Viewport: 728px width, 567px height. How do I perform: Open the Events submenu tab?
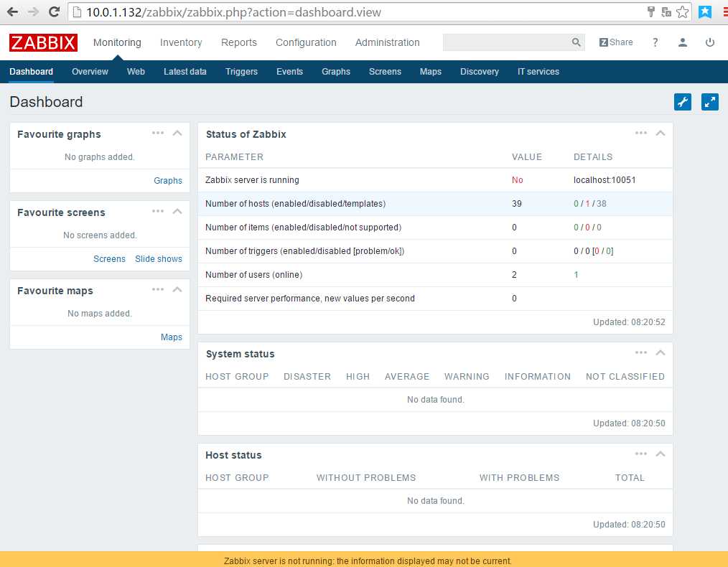point(289,72)
